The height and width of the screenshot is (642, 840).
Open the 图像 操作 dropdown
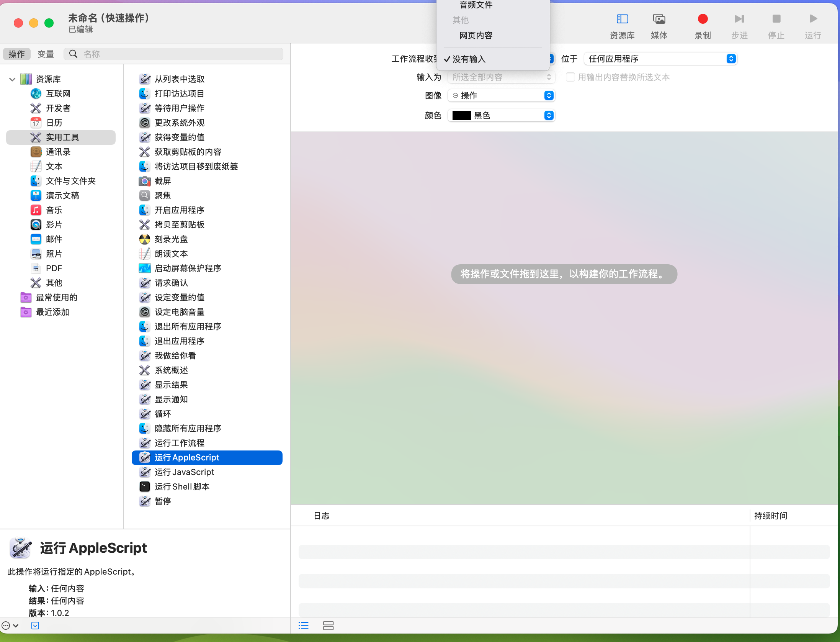[501, 96]
